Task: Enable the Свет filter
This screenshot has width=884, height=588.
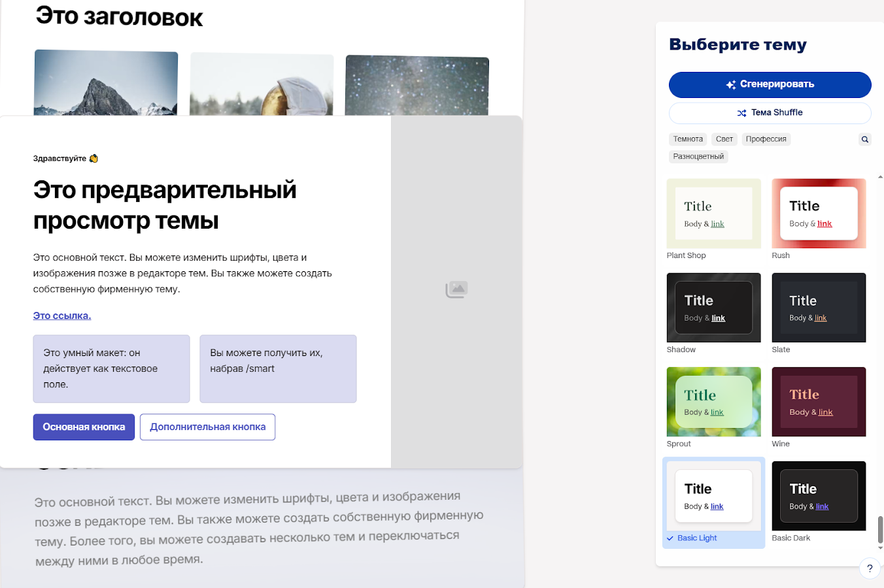Action: click(724, 139)
